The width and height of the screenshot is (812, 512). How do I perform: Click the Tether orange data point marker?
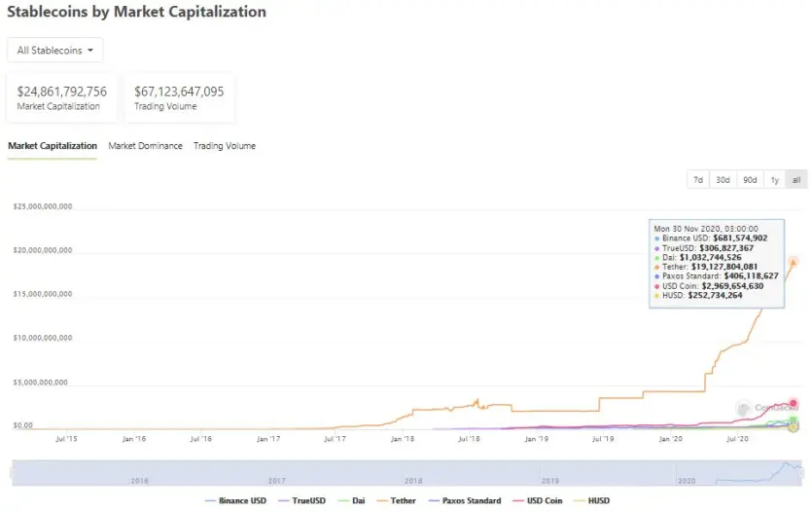pyautogui.click(x=793, y=262)
